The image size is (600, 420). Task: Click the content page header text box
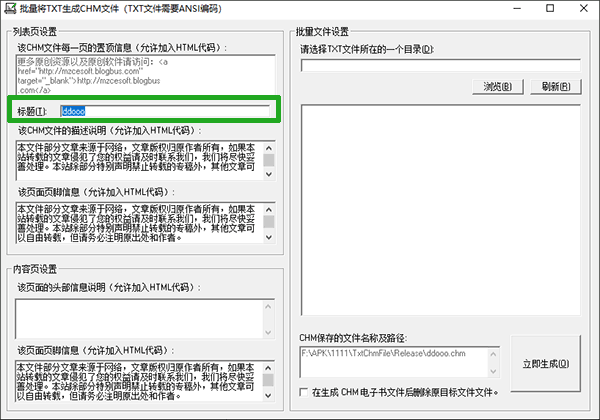pos(145,319)
